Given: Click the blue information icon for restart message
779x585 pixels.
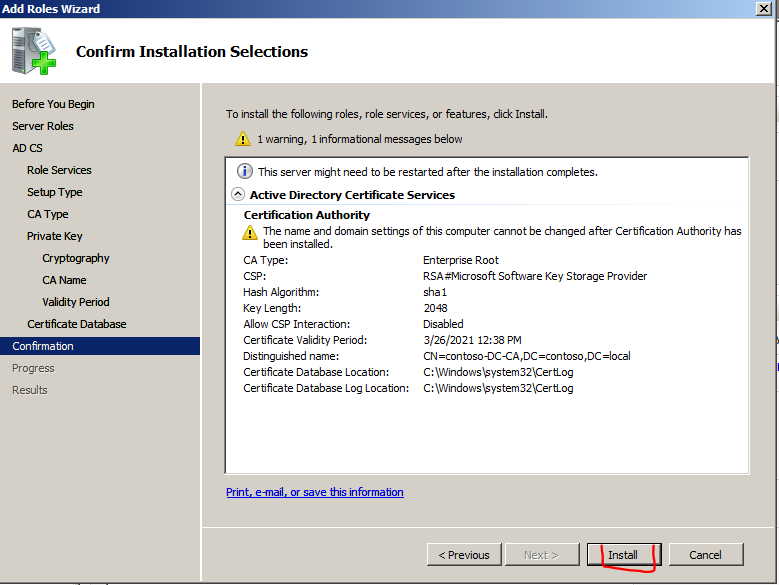Looking at the screenshot, I should point(244,171).
